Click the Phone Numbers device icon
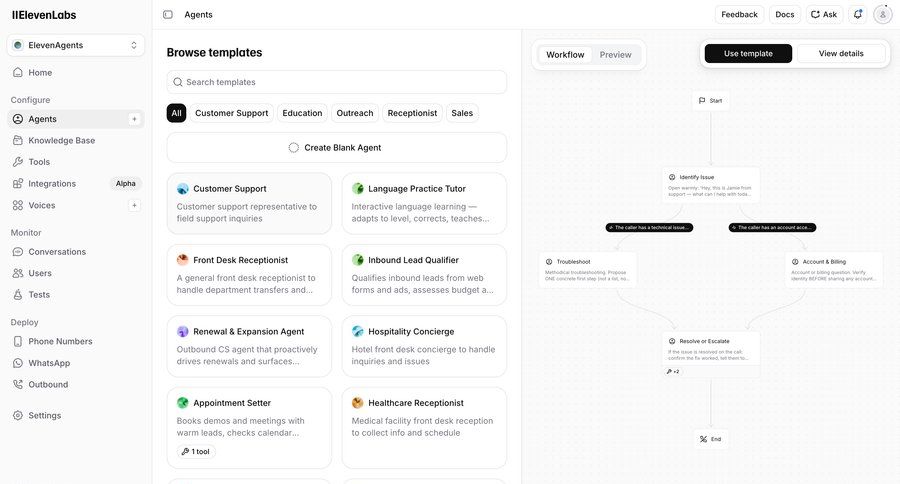The width and height of the screenshot is (900, 484). pyautogui.click(x=18, y=341)
